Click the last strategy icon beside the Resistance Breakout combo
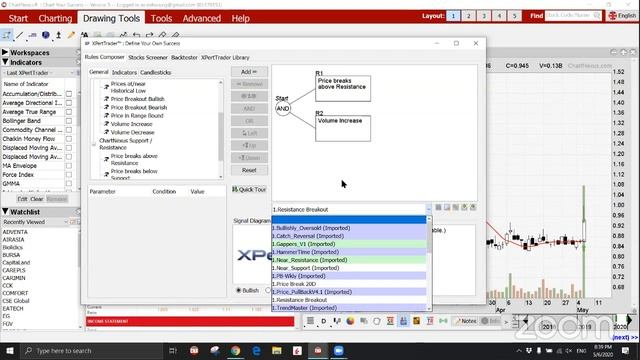The image size is (640, 360). click(x=473, y=207)
